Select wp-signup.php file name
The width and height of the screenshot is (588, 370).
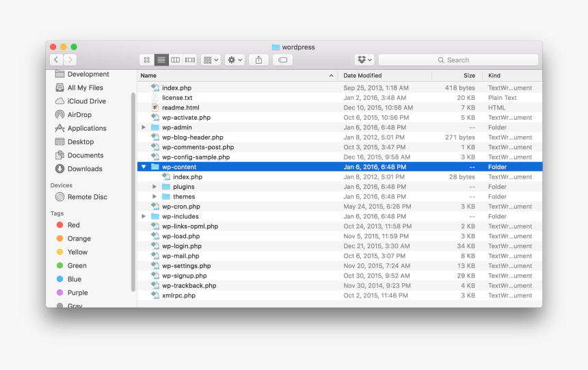(x=185, y=276)
